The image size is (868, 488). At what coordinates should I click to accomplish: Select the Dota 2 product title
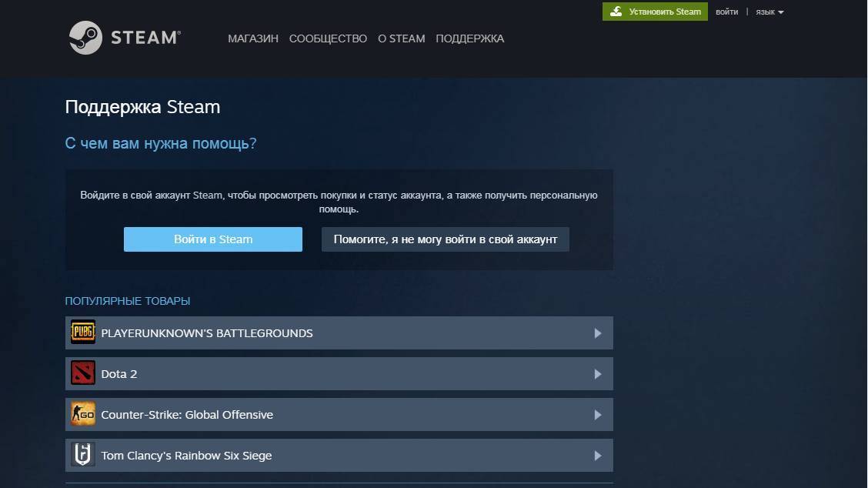coord(119,374)
